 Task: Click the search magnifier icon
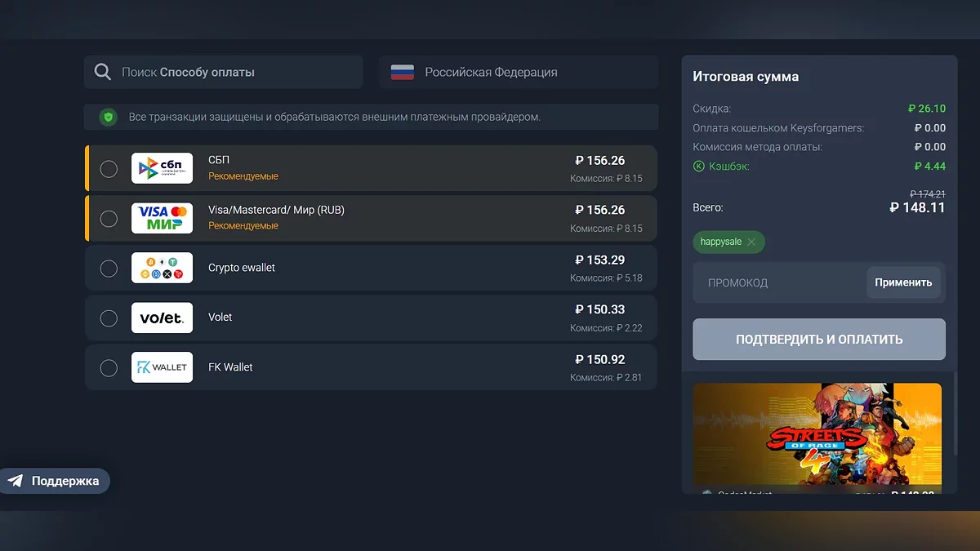coord(102,72)
